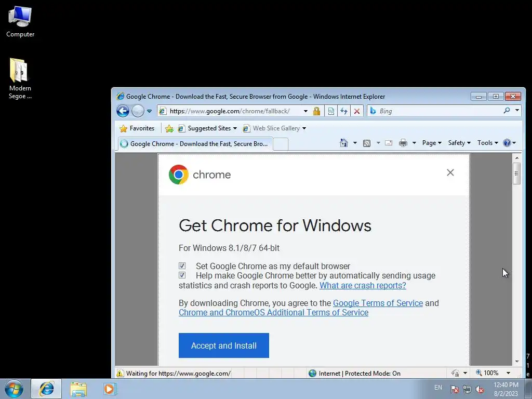Click the Print icon
Screen dimensions: 532x399
pos(403,143)
